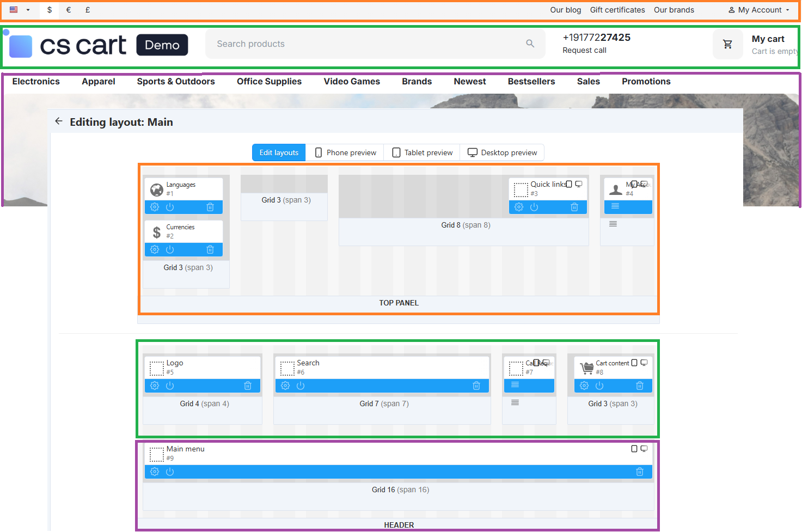The width and height of the screenshot is (802, 532).
Task: Disable the Main menu block power toggle
Action: 170,472
